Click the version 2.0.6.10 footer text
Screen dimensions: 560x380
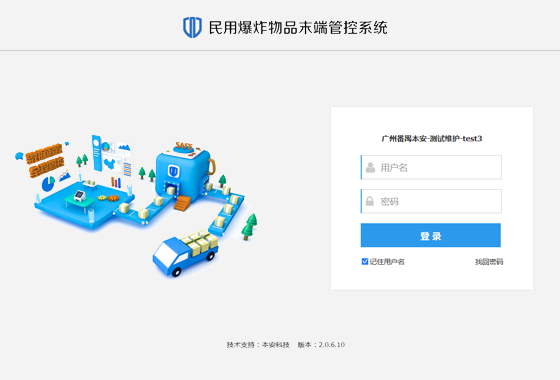321,345
